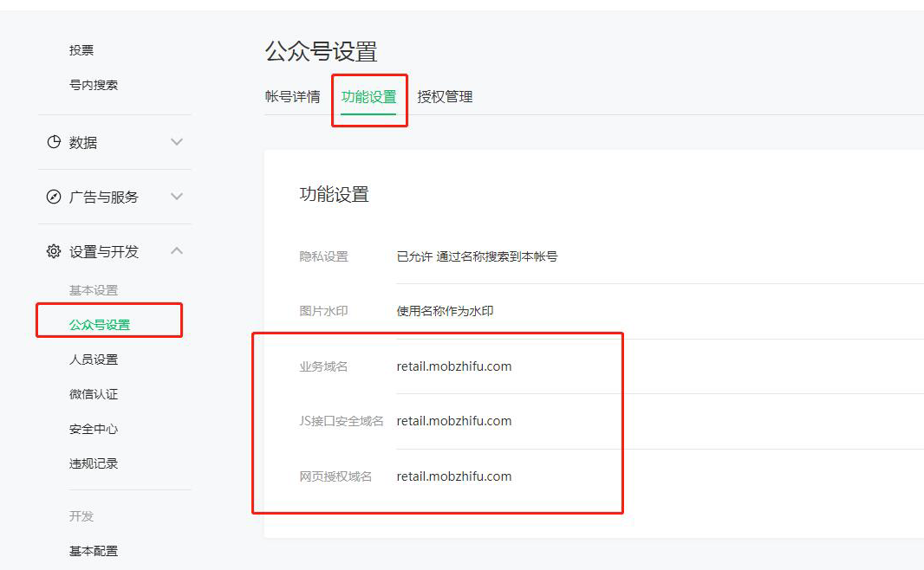924x570 pixels.
Task: Select the 功能设置 tab
Action: 369,96
